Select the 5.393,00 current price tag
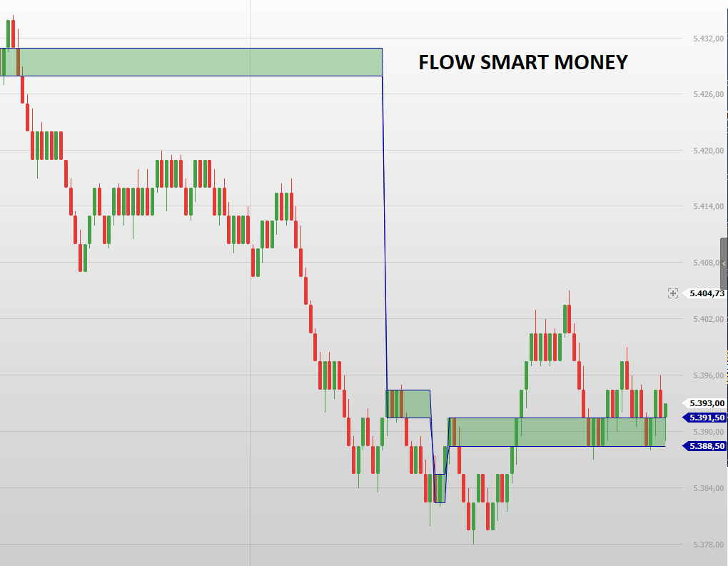Image resolution: width=728 pixels, height=566 pixels. (705, 403)
